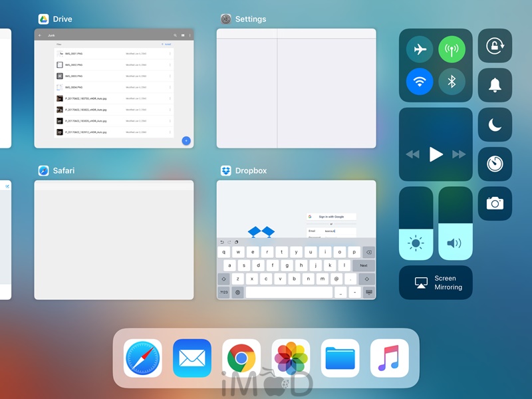Open the Photos app in dock
532x399 pixels.
pos(291,358)
